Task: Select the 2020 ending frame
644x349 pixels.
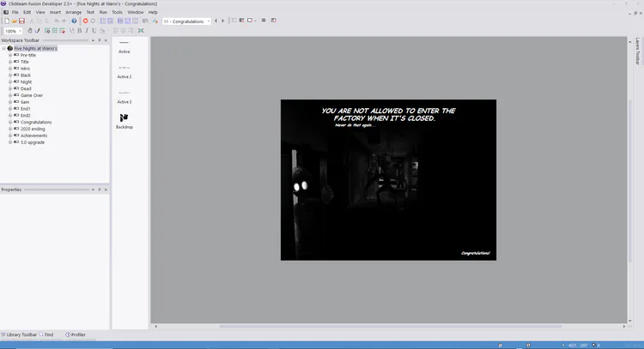Action: click(33, 129)
